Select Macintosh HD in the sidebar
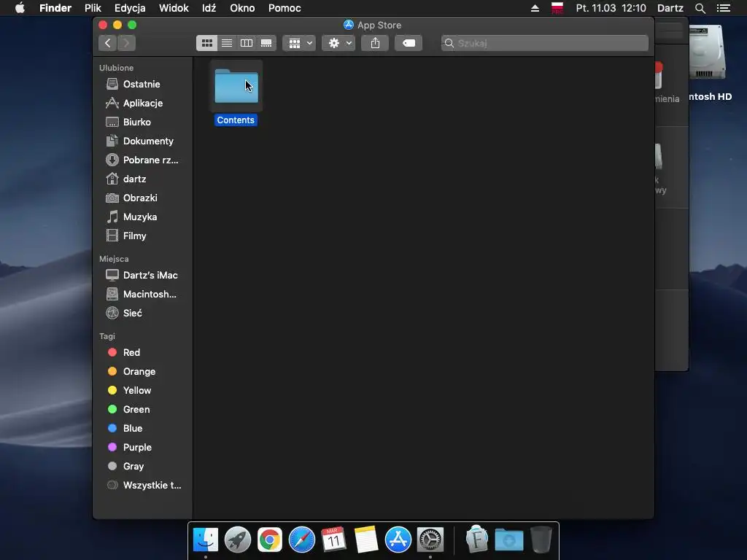The width and height of the screenshot is (747, 560). (x=150, y=295)
